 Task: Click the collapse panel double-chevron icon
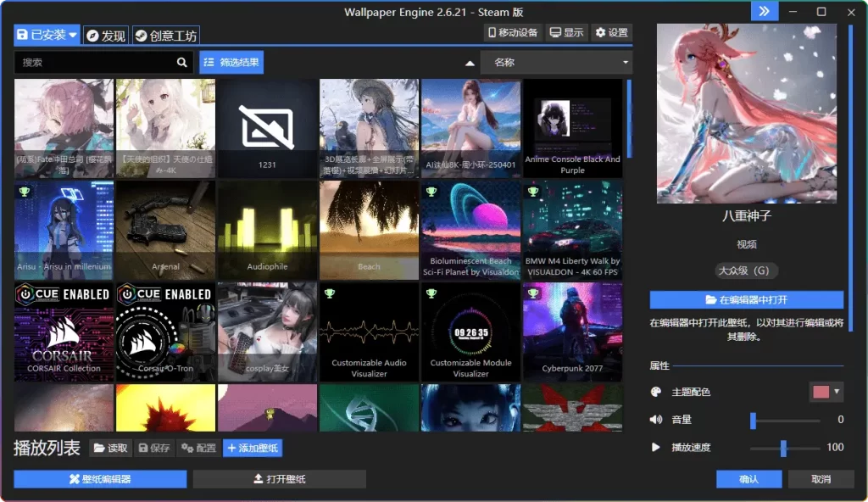[764, 12]
